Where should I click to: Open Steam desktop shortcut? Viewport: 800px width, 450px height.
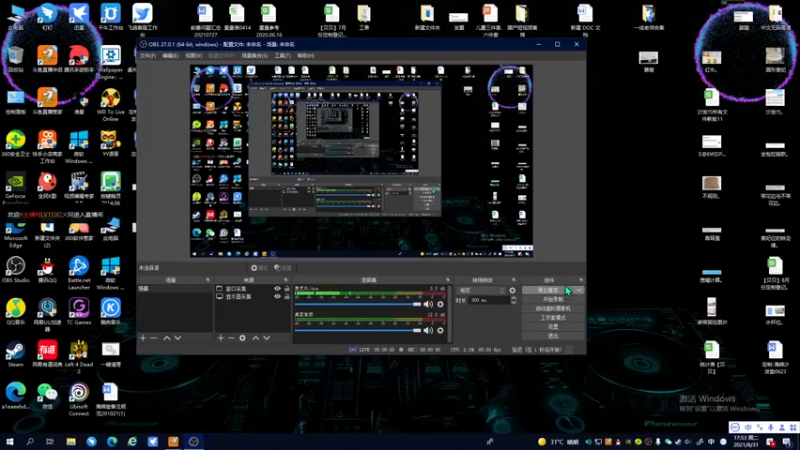pos(15,354)
